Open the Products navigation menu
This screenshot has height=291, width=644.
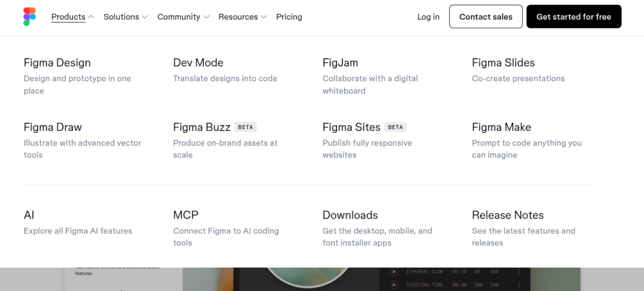point(68,17)
